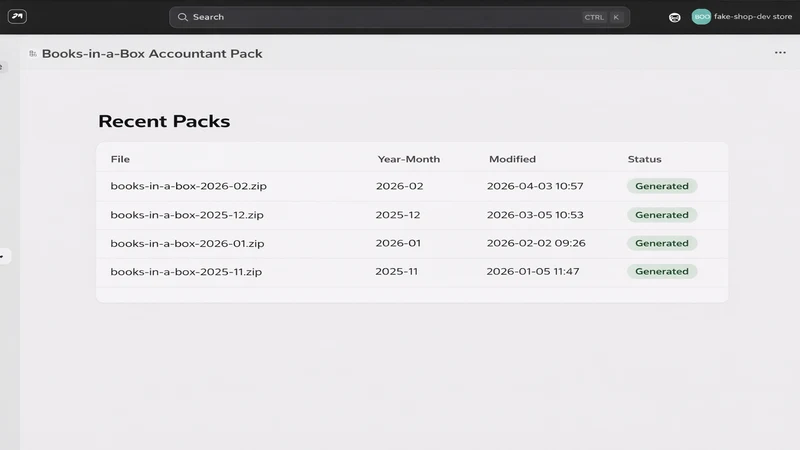Screen dimensions: 800x450
Task: Click Generated badge for 2025-12 pack
Action: tap(662, 215)
